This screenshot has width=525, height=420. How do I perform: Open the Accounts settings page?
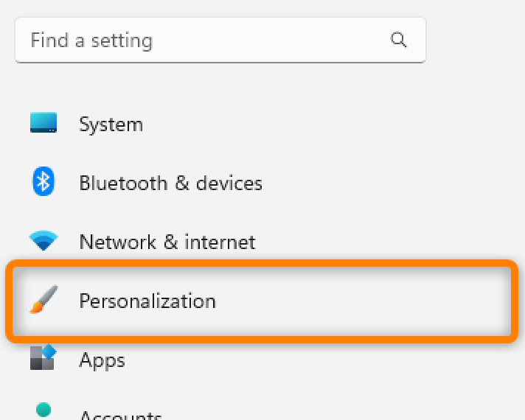tap(120, 414)
